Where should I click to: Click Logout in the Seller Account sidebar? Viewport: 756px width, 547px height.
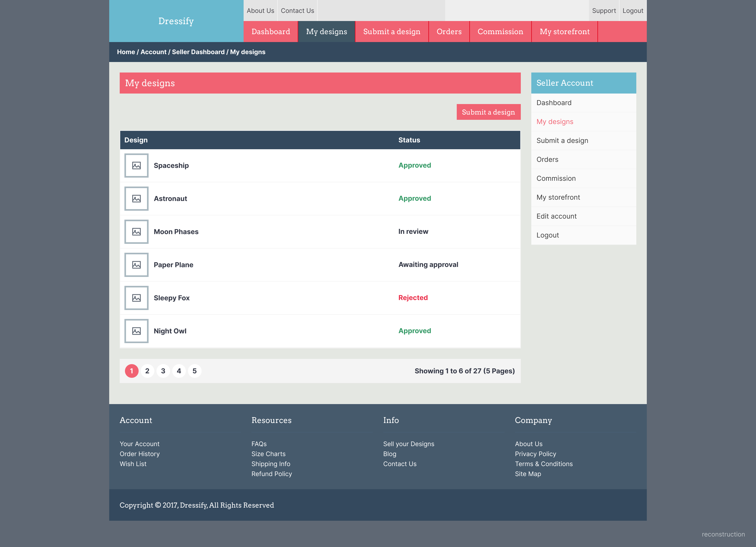583,235
